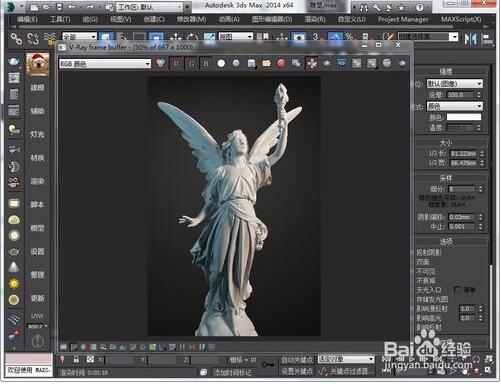Screen dimensions: 501x384
Task: Adjust the 细分 subdivisions spinner arrows
Action: point(480,189)
